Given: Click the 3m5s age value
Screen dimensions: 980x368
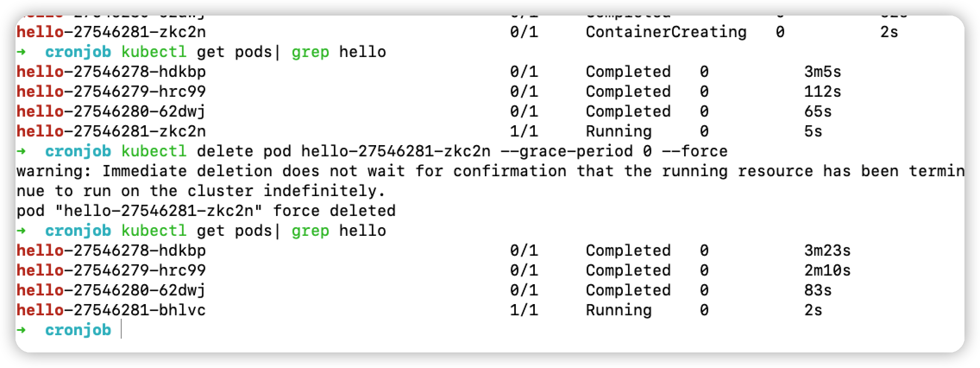Looking at the screenshot, I should pyautogui.click(x=822, y=72).
